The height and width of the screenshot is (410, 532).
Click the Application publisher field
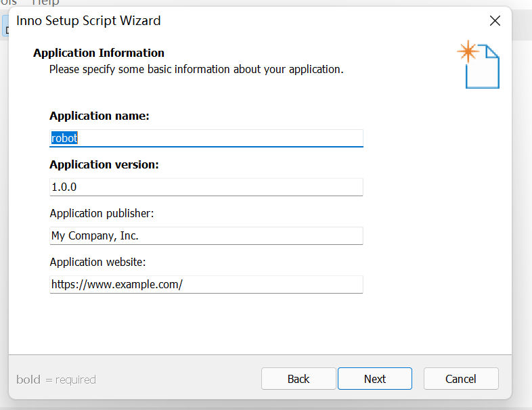206,235
